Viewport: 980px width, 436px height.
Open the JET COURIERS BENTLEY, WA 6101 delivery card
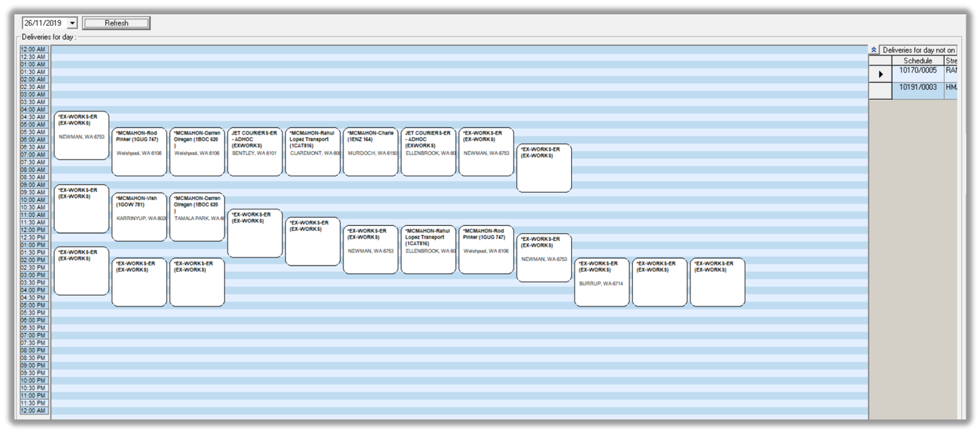pos(255,152)
